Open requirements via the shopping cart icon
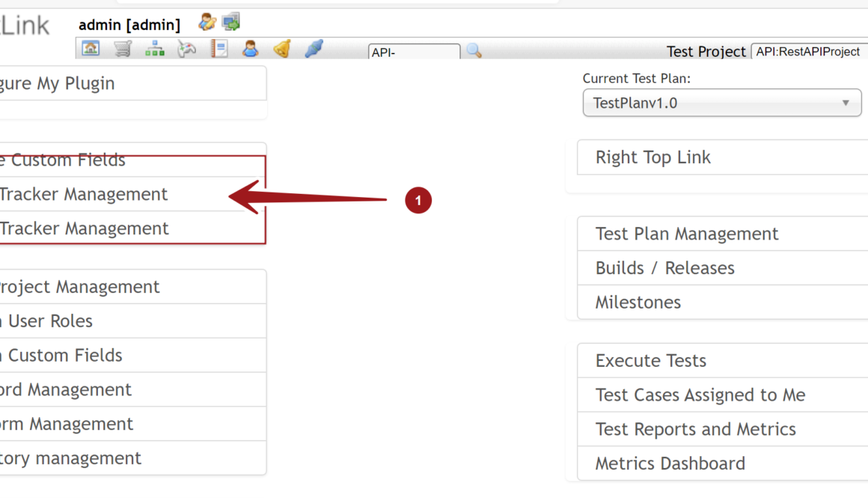This screenshot has width=868, height=498. pyautogui.click(x=123, y=49)
